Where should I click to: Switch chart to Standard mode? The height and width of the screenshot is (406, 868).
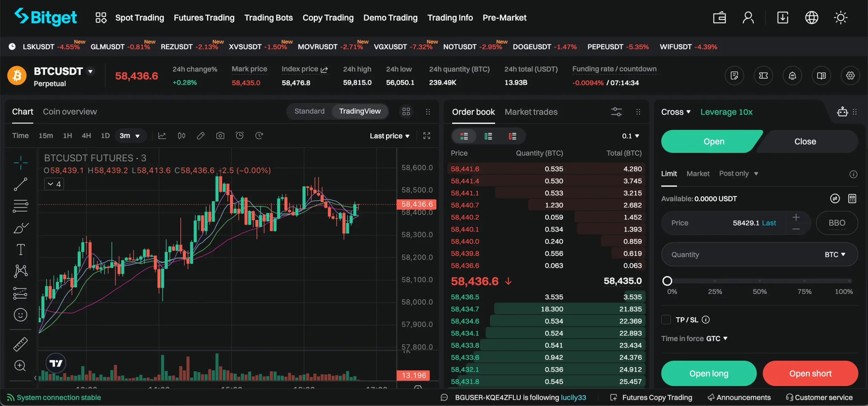pyautogui.click(x=309, y=111)
